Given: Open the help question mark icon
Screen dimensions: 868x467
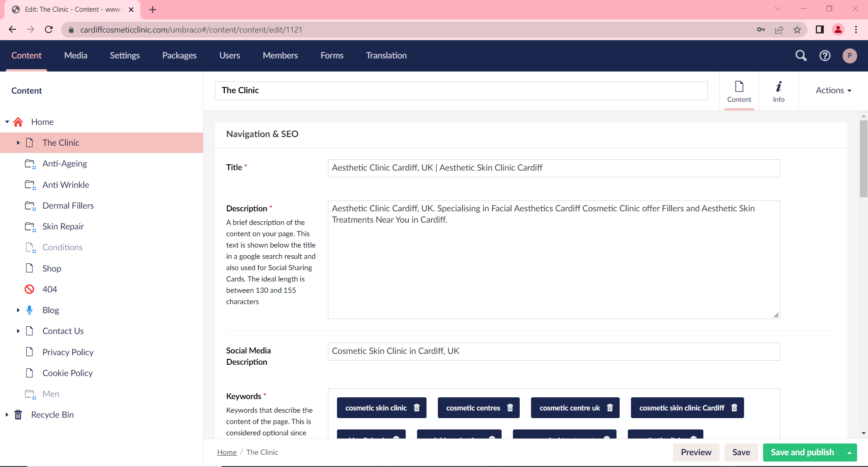Looking at the screenshot, I should tap(825, 56).
